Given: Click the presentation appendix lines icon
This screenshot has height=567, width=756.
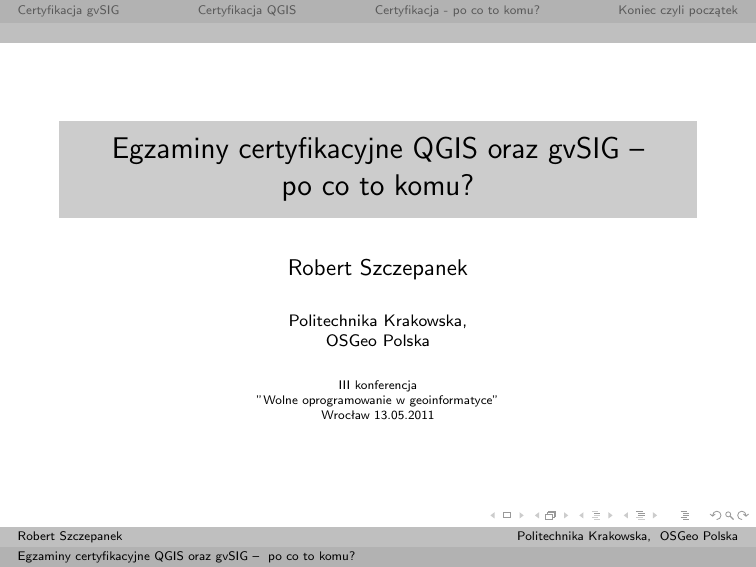Looking at the screenshot, I should [x=685, y=516].
